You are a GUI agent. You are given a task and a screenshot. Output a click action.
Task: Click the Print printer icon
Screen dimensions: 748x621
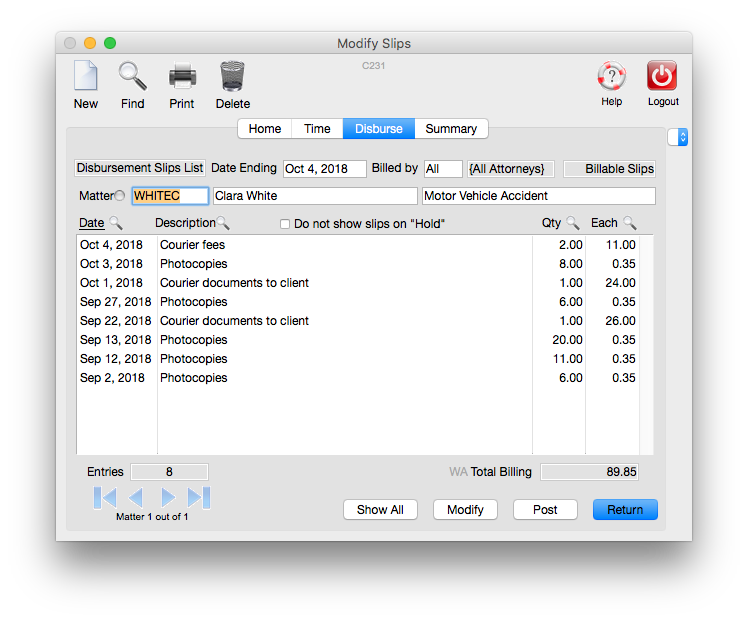point(182,77)
